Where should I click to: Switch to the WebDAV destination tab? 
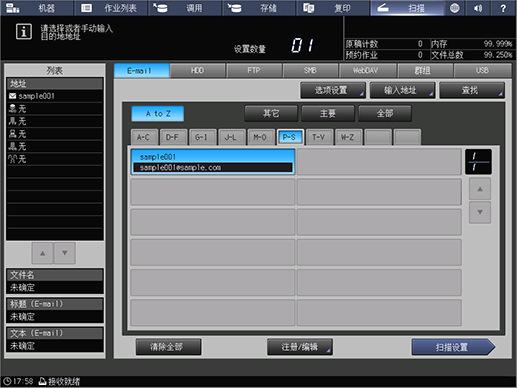[x=367, y=71]
